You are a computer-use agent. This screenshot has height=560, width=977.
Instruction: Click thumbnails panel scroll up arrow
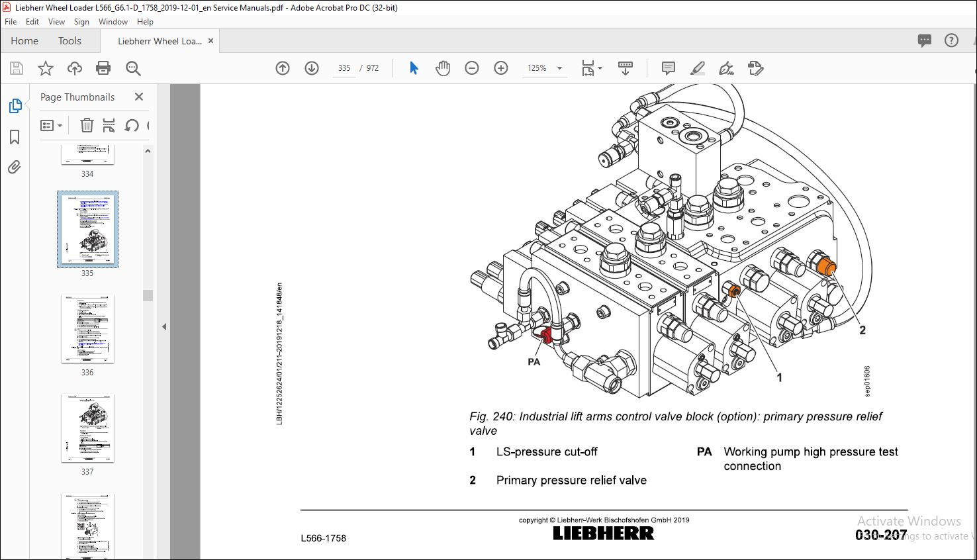click(x=148, y=151)
